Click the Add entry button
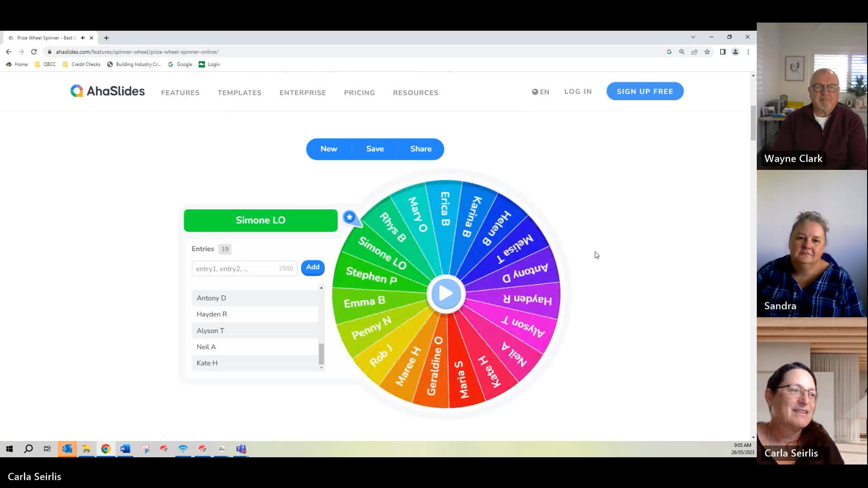 312,267
